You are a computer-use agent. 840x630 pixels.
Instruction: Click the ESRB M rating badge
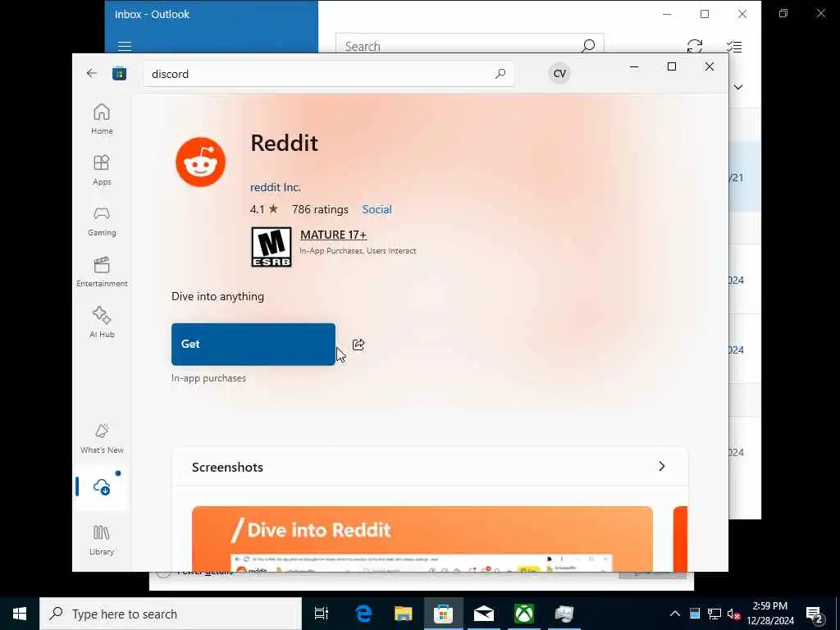pos(272,247)
